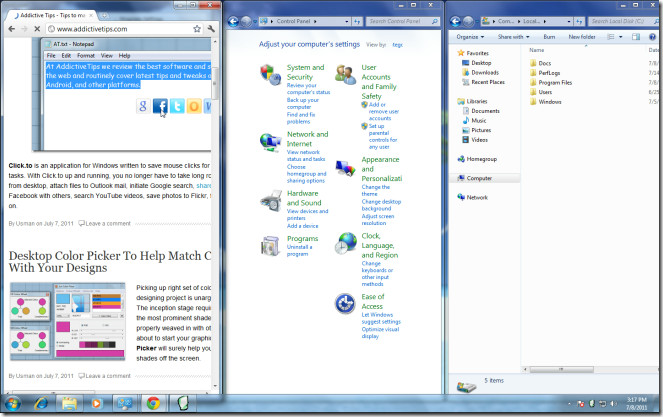Switch to Chrome via its taskbar icon
The height and width of the screenshot is (417, 663).
coord(153,403)
